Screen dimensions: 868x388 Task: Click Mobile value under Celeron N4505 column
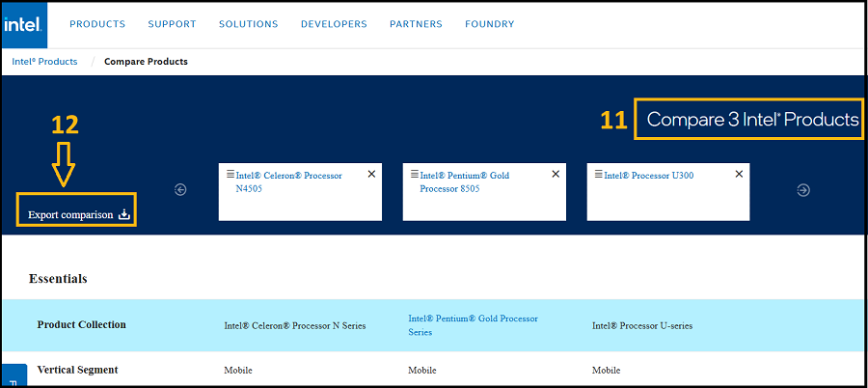point(238,371)
